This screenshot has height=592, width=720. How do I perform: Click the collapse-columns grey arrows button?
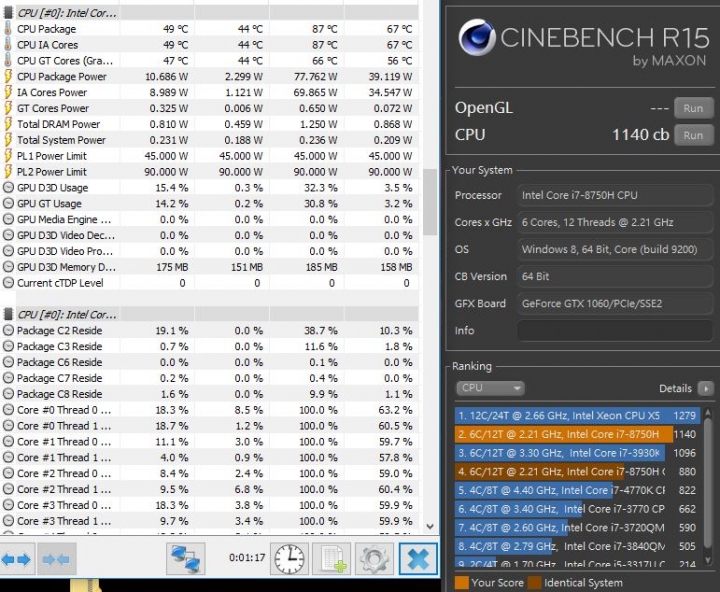(x=56, y=559)
